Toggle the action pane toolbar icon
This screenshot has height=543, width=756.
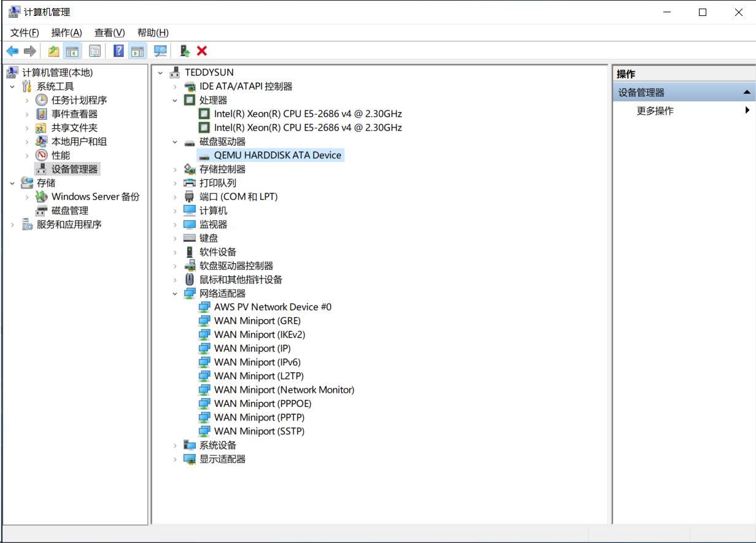pos(137,51)
